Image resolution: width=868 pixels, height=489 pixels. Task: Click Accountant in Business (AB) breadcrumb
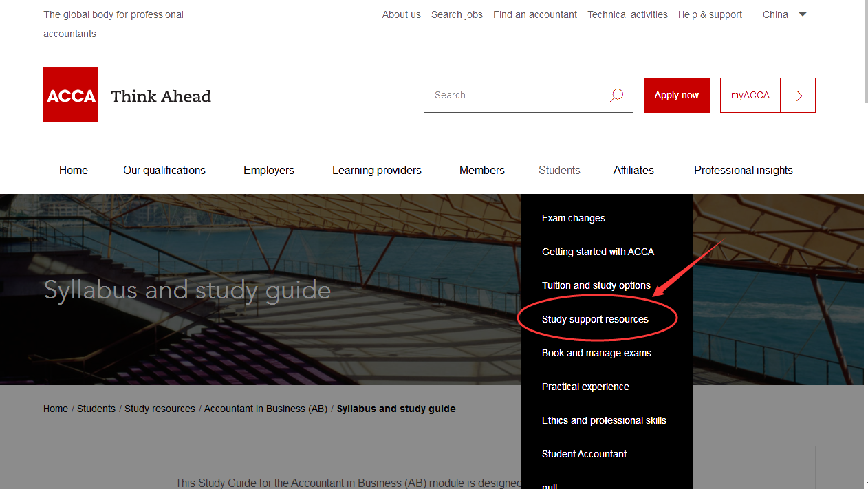point(265,409)
